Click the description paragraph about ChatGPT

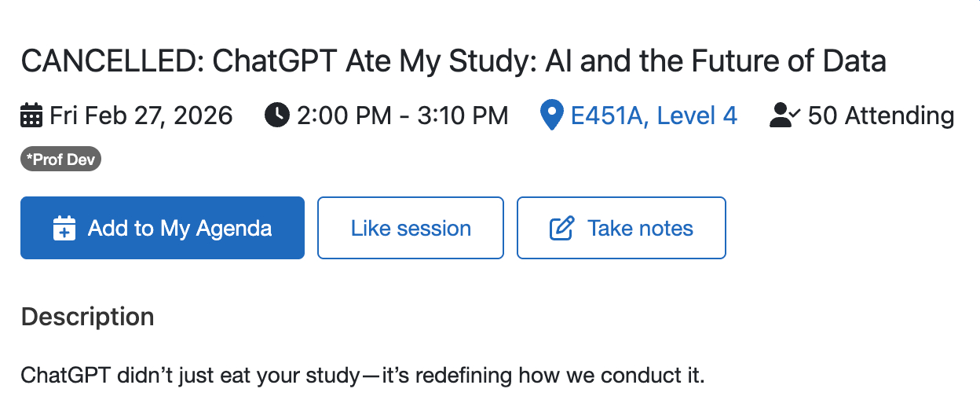click(x=363, y=375)
